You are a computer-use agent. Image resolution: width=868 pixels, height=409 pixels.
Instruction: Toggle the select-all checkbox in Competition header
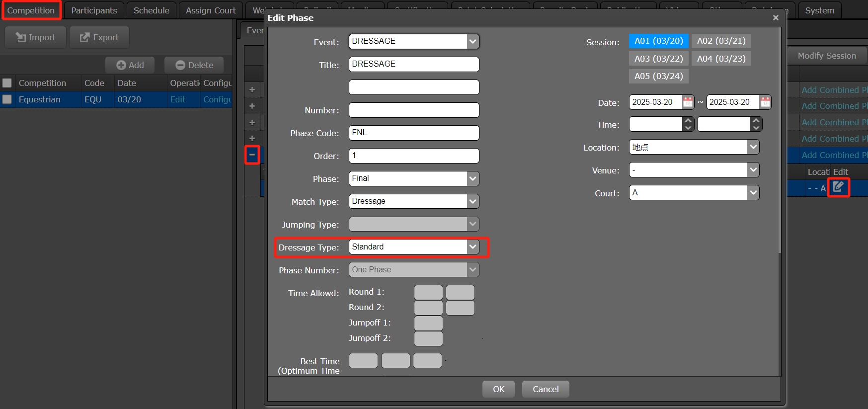[x=7, y=83]
